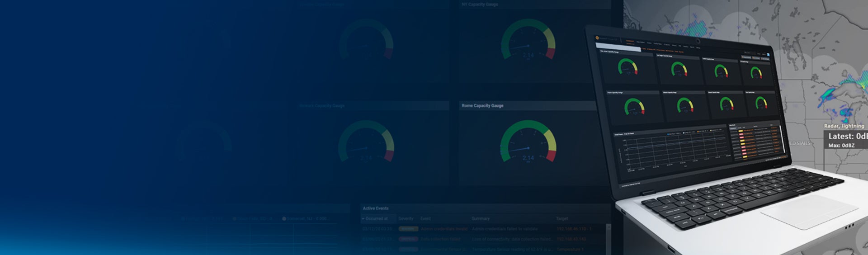Click severity badge for Admin credentials invalid row
The height and width of the screenshot is (255, 868).
[408, 229]
